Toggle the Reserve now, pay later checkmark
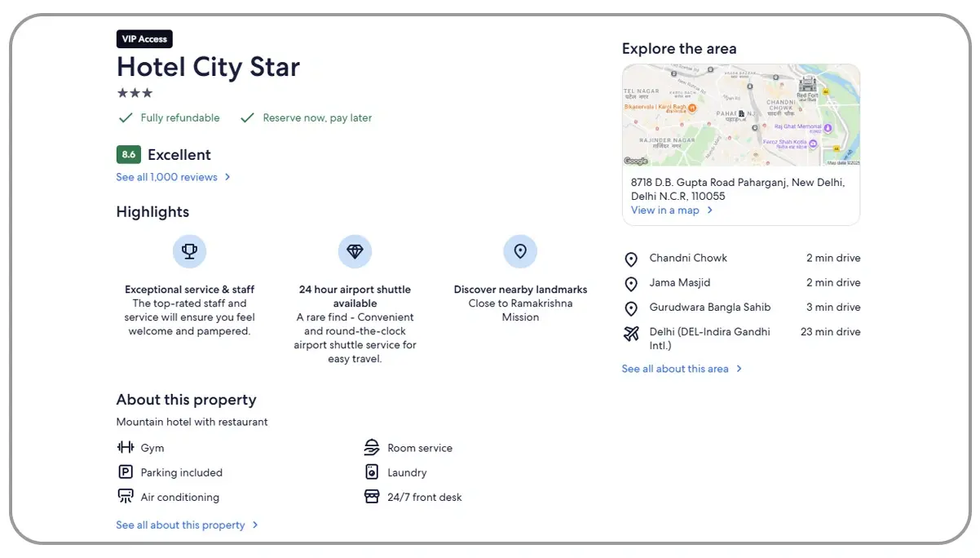Viewport: 980px width, 558px height. point(247,117)
